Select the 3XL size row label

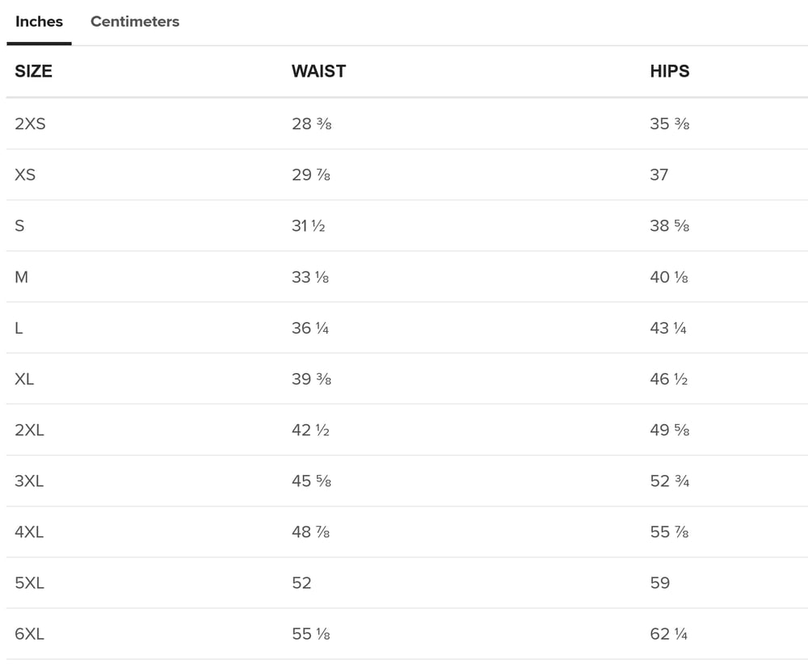tap(29, 481)
